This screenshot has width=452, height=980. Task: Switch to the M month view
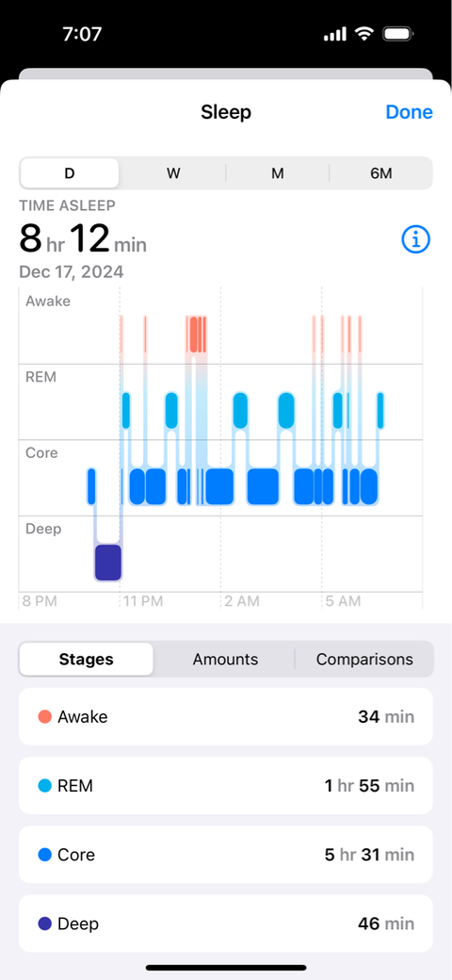(x=277, y=173)
